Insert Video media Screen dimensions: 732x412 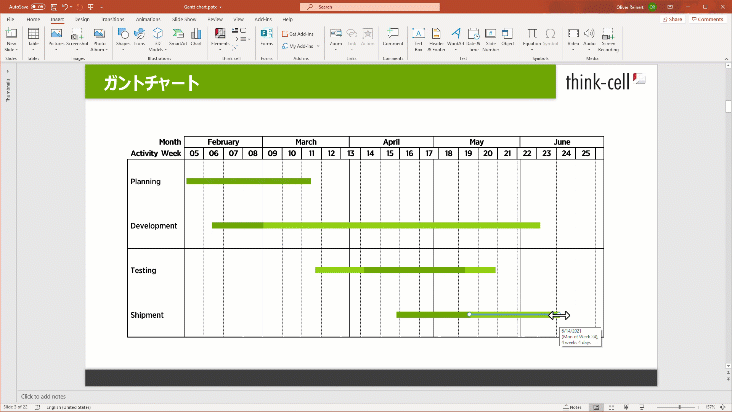[x=573, y=39]
